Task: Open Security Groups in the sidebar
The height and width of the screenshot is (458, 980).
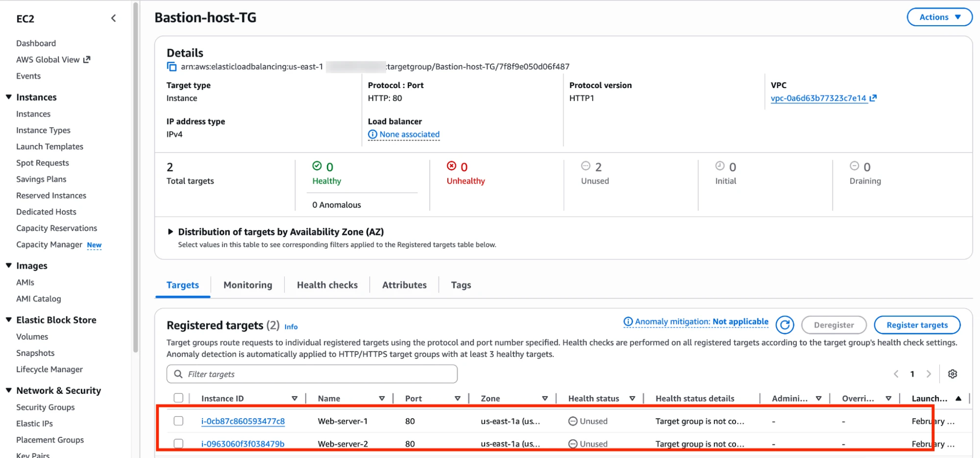Action: click(45, 407)
